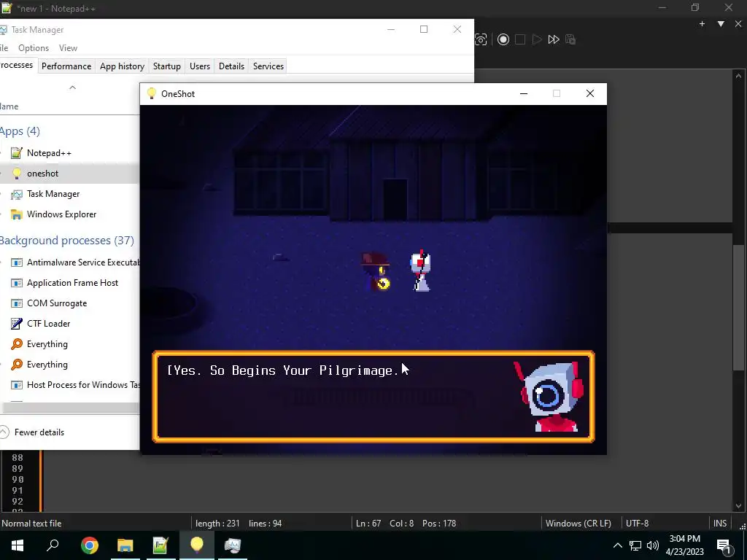Switch to the Users tab
The width and height of the screenshot is (747, 560).
click(200, 66)
